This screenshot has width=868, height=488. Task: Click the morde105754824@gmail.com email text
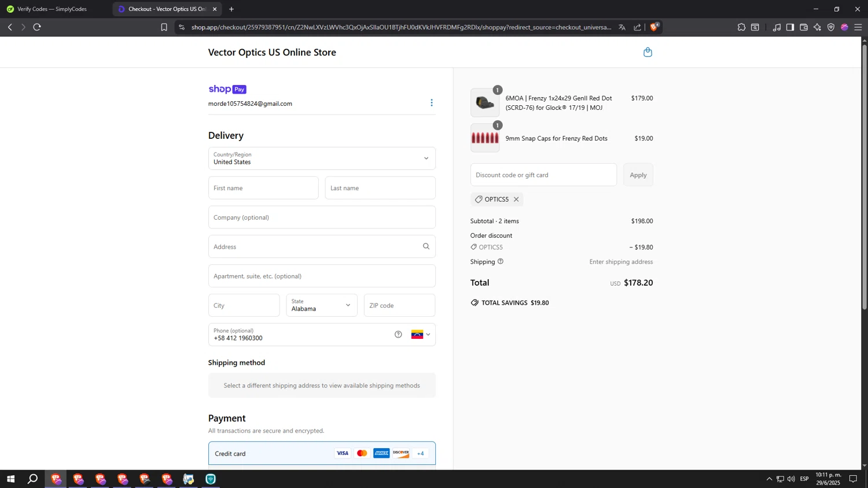250,103
